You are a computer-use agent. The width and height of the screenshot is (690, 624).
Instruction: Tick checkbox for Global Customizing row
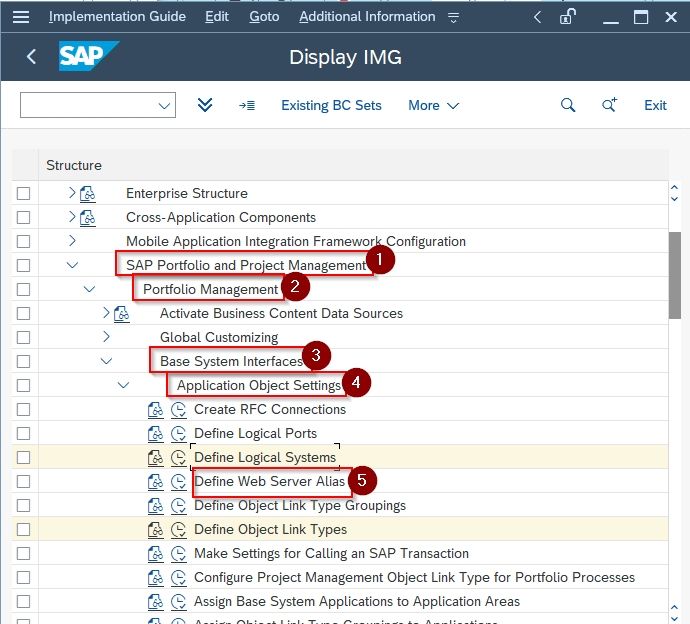[23, 338]
